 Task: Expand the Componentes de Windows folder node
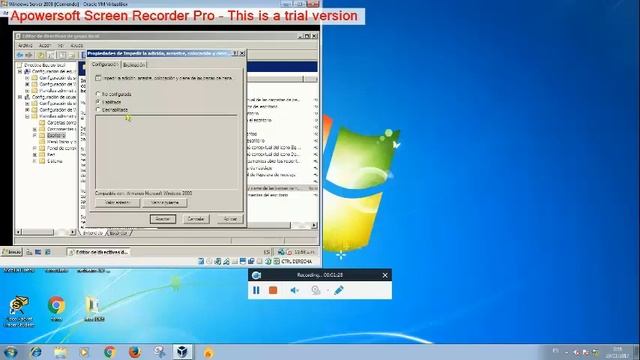tap(35, 129)
